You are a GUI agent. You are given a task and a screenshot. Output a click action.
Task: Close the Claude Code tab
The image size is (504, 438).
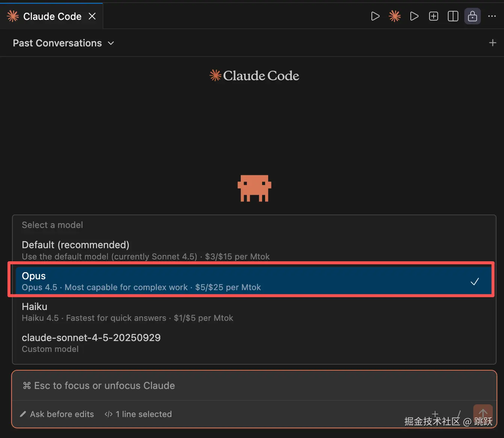point(92,16)
